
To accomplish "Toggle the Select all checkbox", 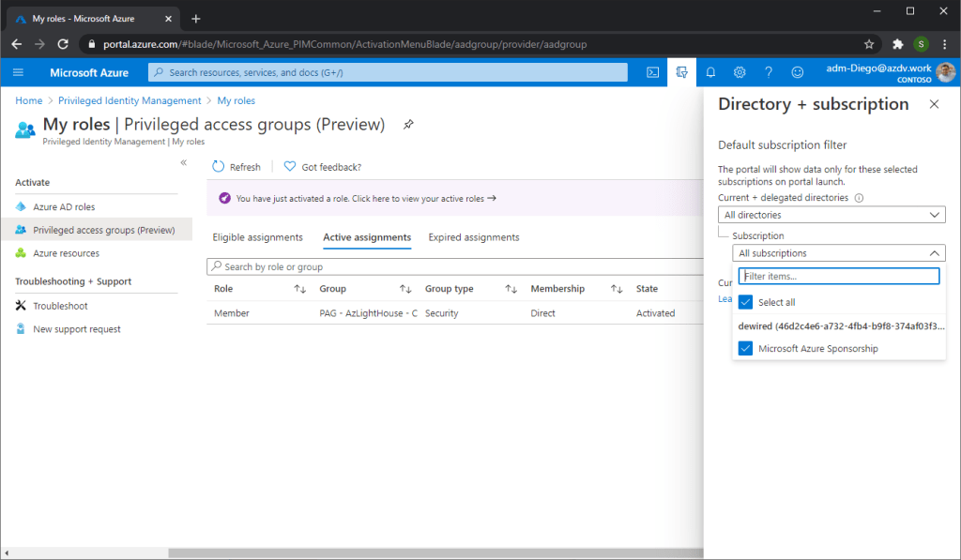I will pos(745,302).
